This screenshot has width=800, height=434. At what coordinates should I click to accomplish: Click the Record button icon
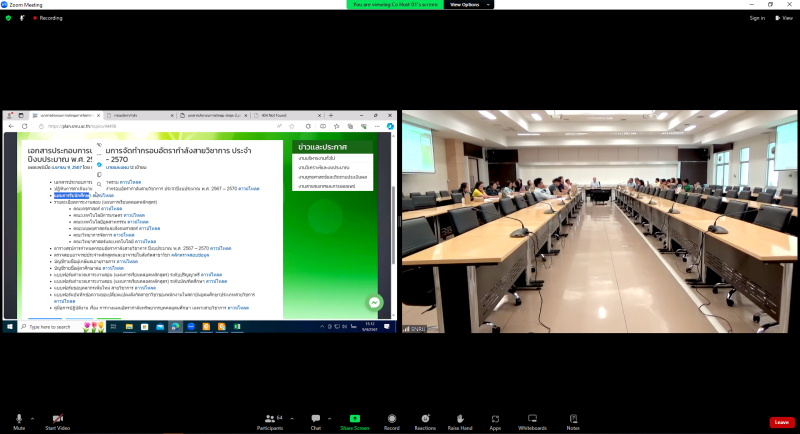[391, 418]
